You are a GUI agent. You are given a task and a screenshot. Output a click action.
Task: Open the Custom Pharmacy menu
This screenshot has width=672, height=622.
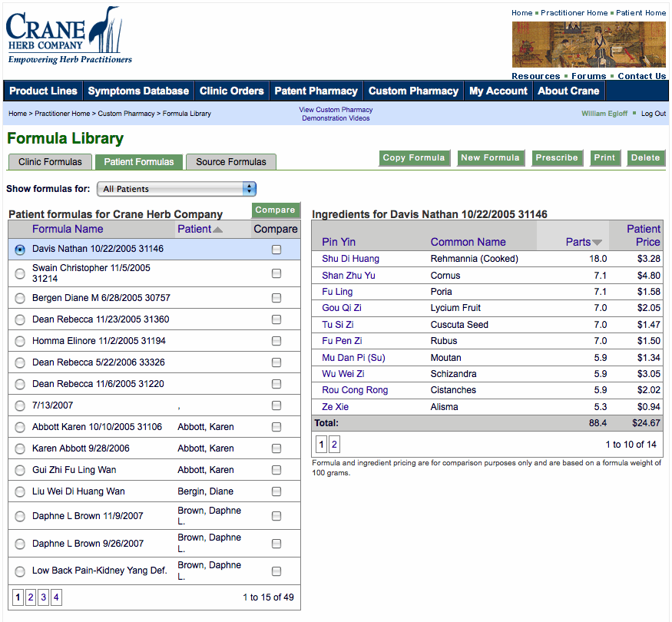click(413, 91)
